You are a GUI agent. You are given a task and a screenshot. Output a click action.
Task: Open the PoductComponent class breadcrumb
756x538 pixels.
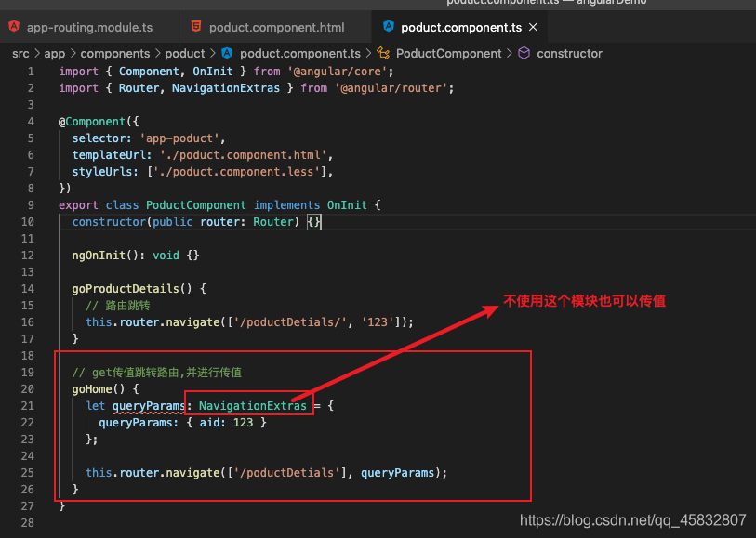(x=448, y=54)
